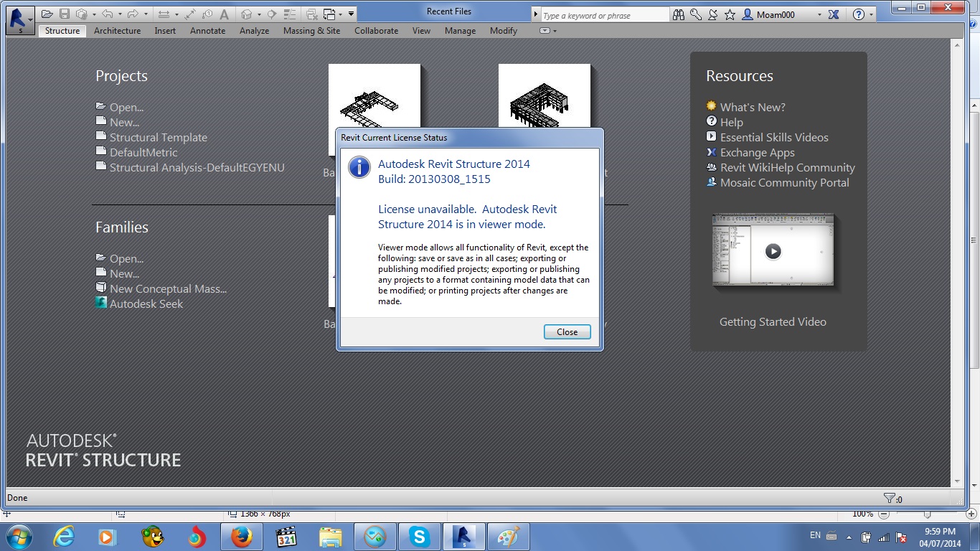Open the Annotate ribbon tab
Screen dimensions: 980x551
(x=207, y=31)
